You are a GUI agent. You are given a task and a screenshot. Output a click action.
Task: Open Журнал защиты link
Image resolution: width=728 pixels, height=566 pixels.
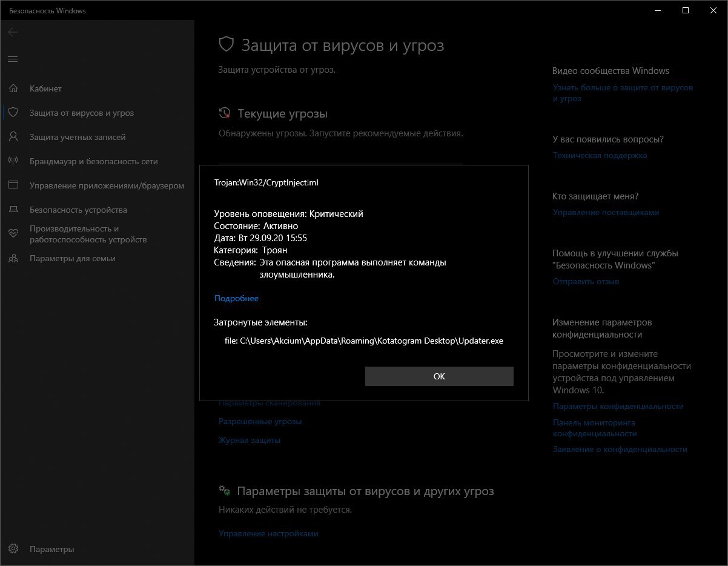[250, 440]
